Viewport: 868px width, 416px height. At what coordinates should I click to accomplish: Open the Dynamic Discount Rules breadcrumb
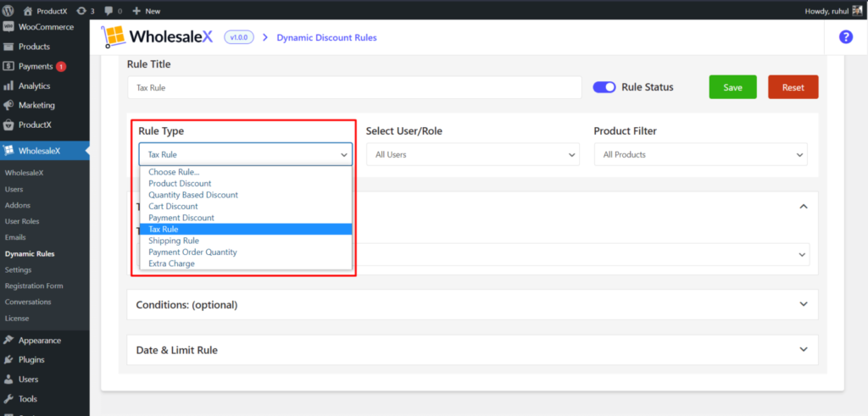tap(326, 37)
